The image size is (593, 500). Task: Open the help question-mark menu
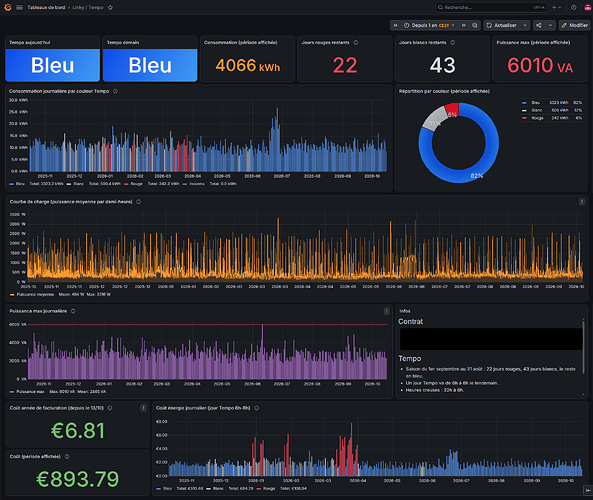click(574, 7)
